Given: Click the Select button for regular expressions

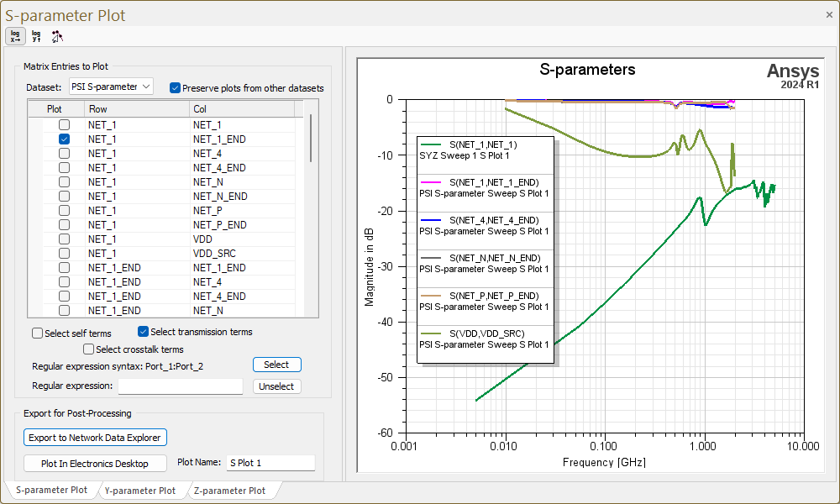Looking at the screenshot, I should (x=276, y=365).
